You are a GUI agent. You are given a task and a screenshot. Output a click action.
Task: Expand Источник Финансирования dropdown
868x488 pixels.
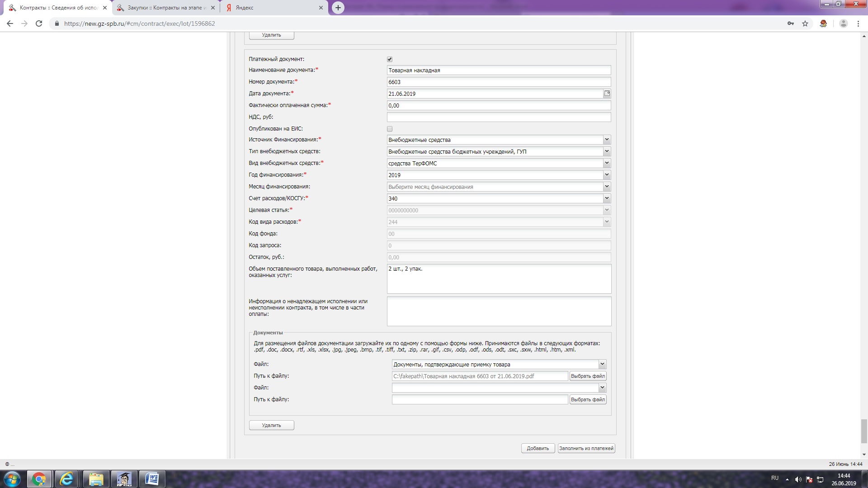[x=607, y=140]
